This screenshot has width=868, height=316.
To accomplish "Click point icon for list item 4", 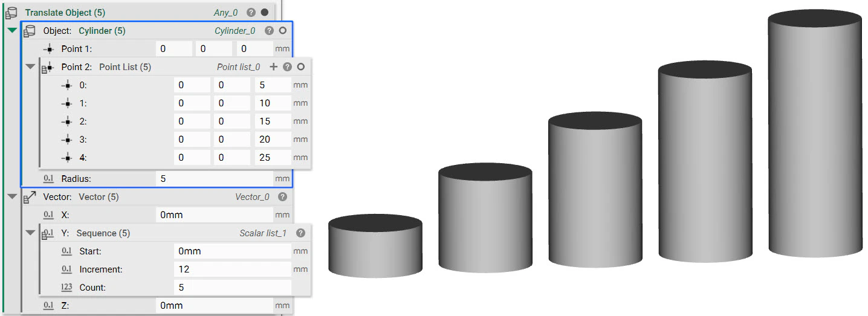I will [x=67, y=158].
